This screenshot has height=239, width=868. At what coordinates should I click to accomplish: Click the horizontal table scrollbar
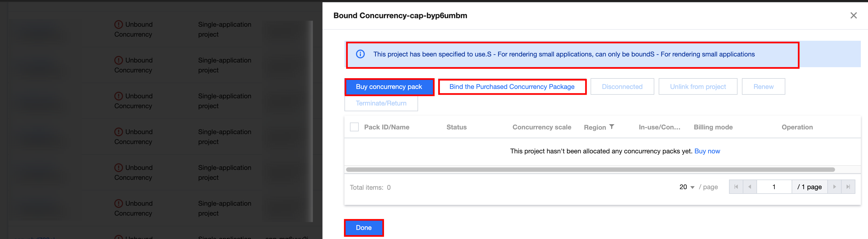click(x=590, y=169)
